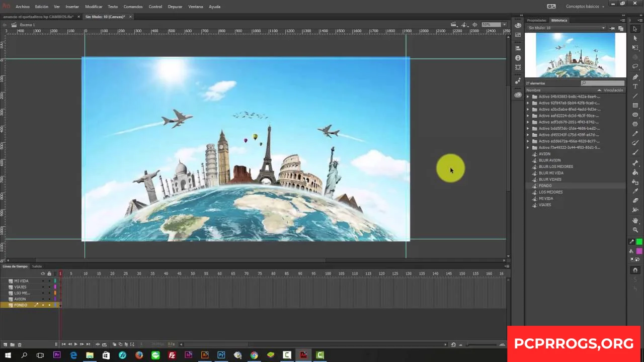Open the Modificar menu

pos(94,7)
